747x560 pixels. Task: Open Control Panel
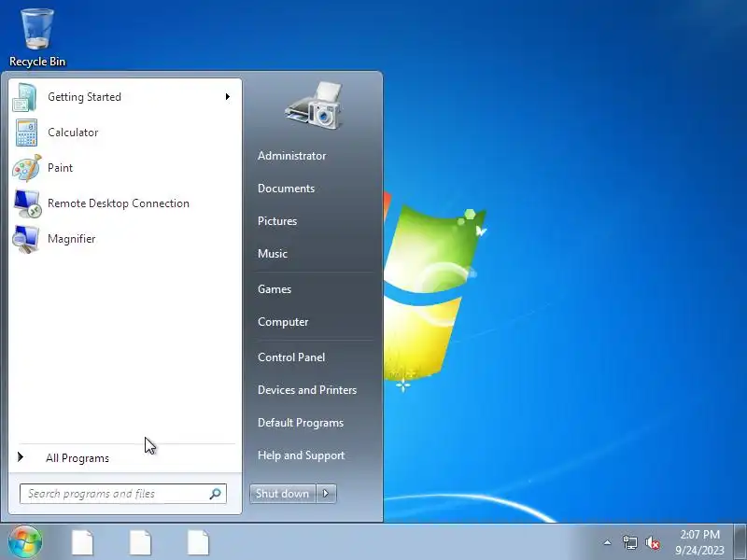[x=291, y=357]
